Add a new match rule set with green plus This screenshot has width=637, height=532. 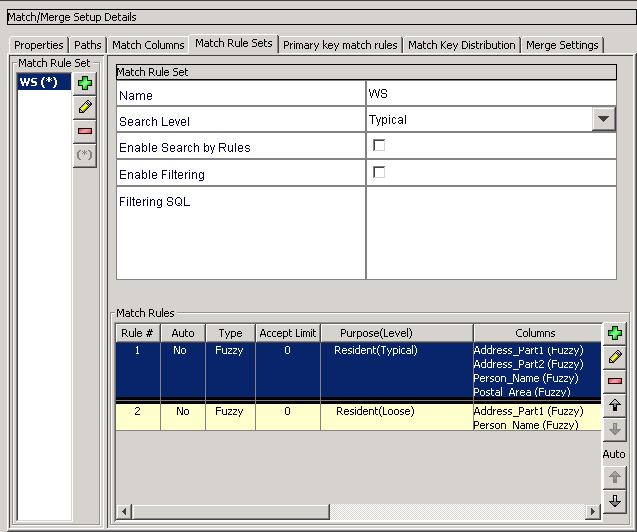point(85,83)
